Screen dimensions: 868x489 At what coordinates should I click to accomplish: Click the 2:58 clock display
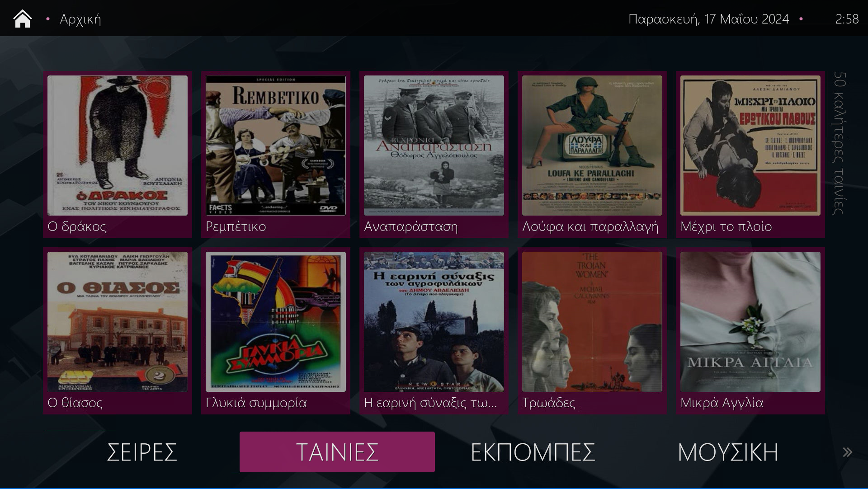coord(847,19)
